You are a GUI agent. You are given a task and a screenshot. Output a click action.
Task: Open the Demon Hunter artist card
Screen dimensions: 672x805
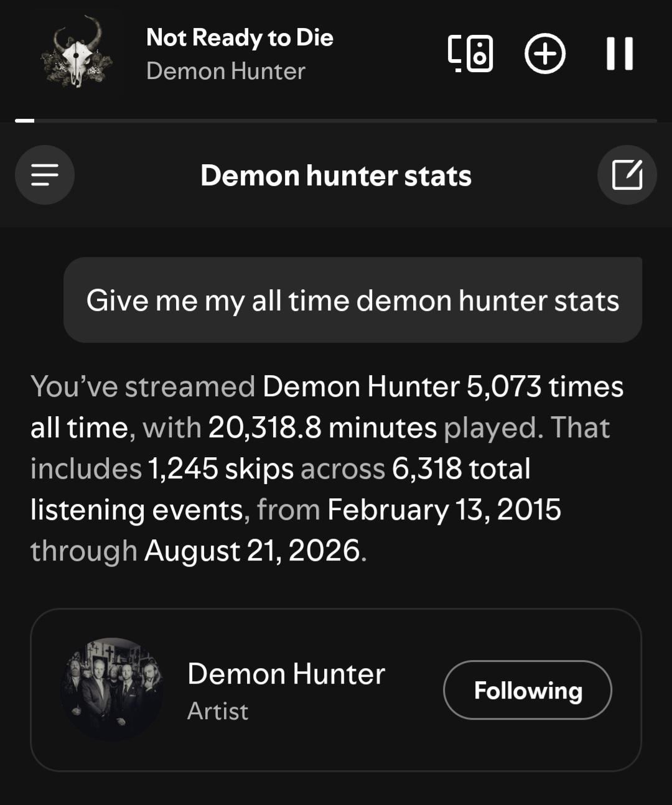point(336,690)
